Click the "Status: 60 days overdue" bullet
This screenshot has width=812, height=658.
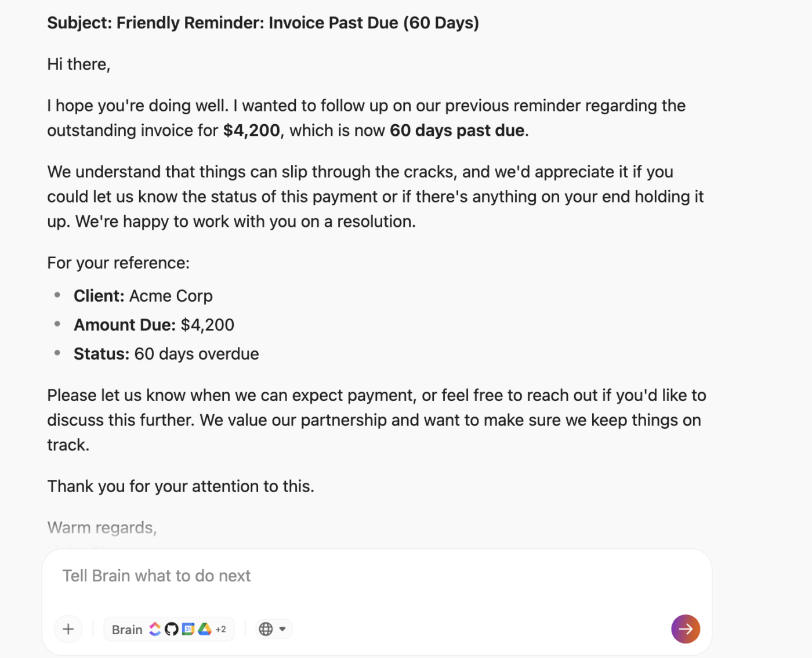[x=166, y=354]
